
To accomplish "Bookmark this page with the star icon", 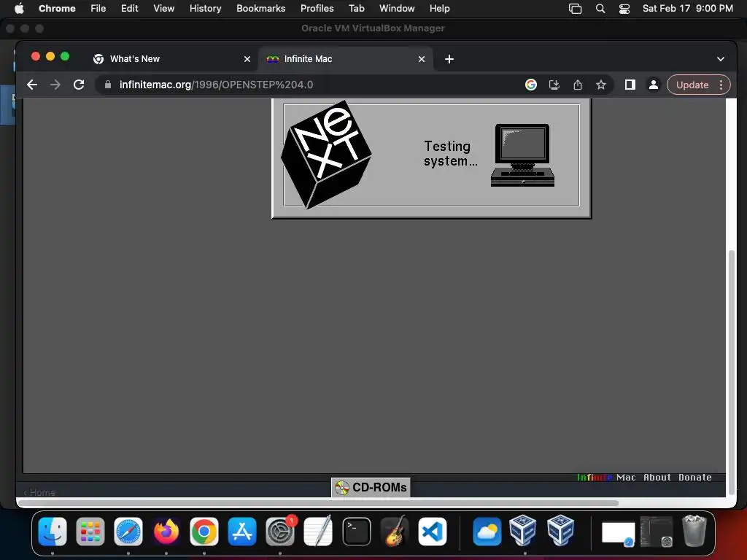I will tap(601, 85).
